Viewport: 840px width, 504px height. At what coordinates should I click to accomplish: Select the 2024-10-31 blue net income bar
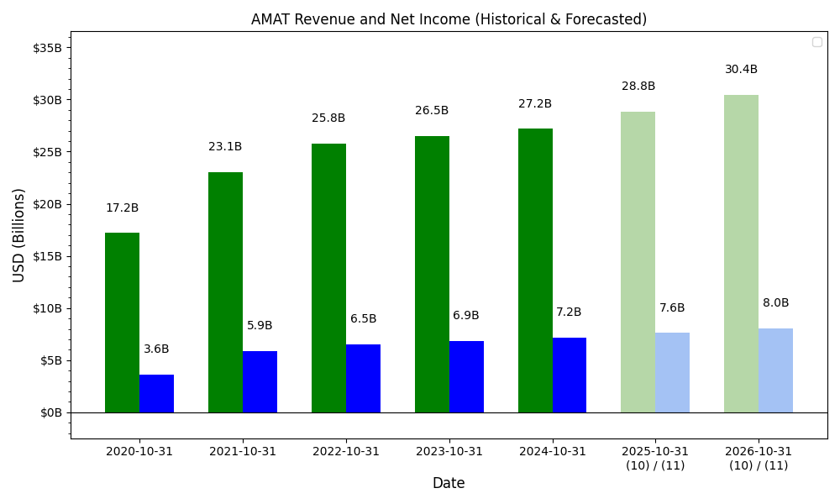point(570,375)
